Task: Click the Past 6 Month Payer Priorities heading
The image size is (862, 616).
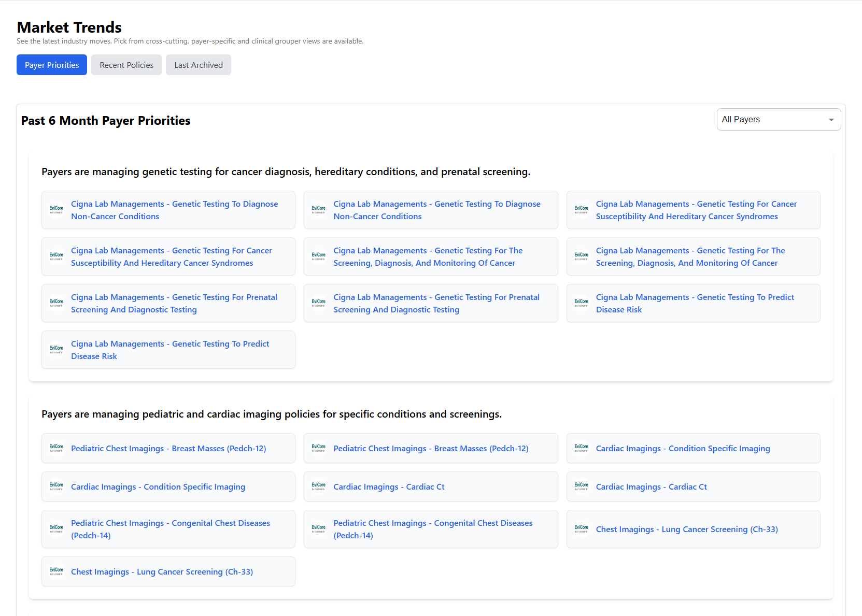Action: pos(105,120)
